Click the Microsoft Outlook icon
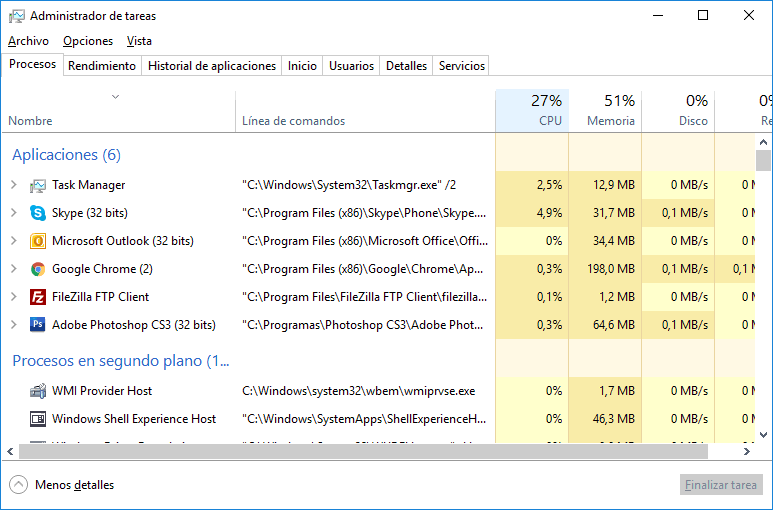The image size is (773, 510). (38, 241)
